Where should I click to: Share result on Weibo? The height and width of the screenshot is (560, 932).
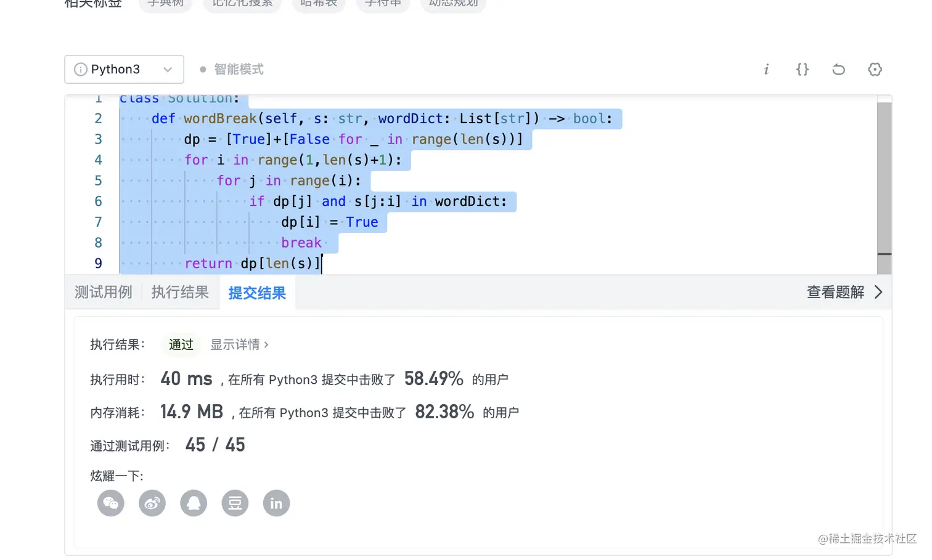coord(152,503)
